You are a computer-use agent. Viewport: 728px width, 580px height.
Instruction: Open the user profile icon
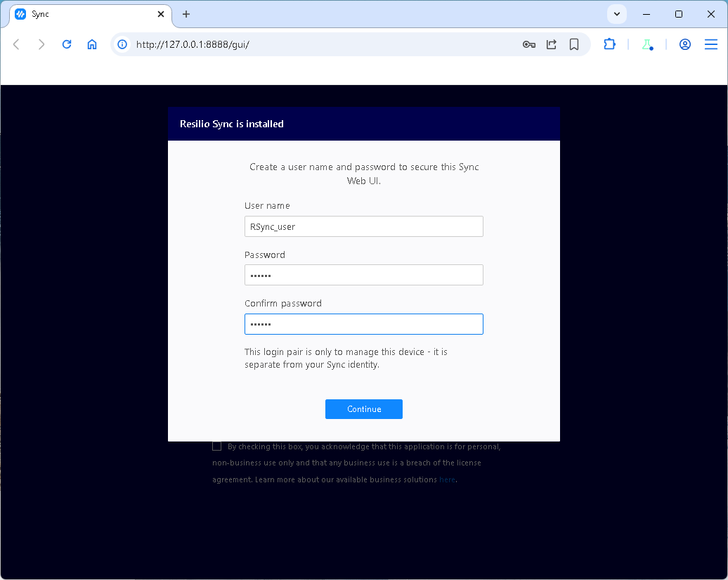(685, 44)
